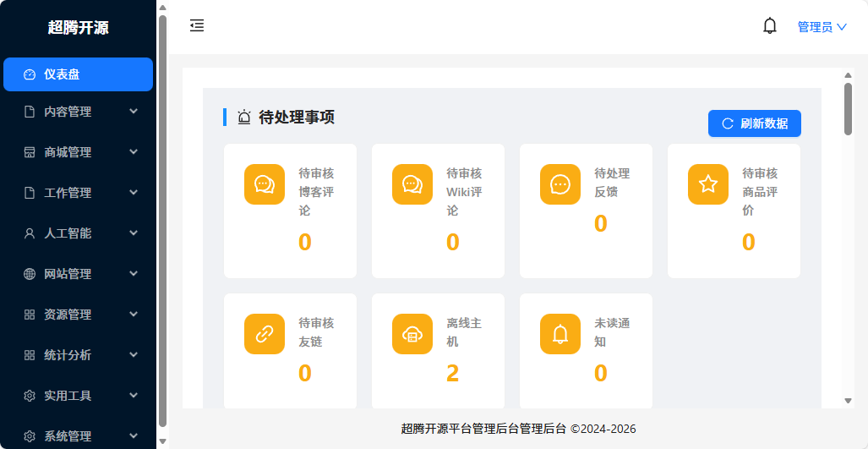Click the friend links chain icon
Image resolution: width=868 pixels, height=449 pixels.
tap(265, 334)
